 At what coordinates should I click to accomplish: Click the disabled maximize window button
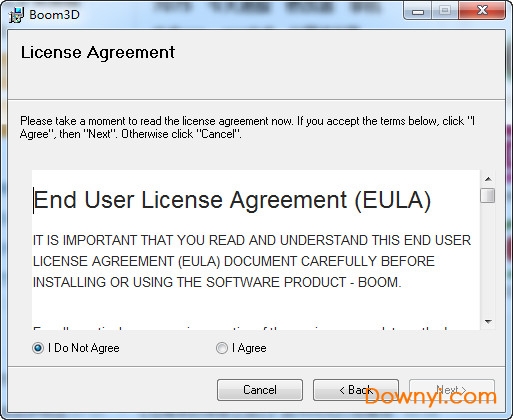445,11
